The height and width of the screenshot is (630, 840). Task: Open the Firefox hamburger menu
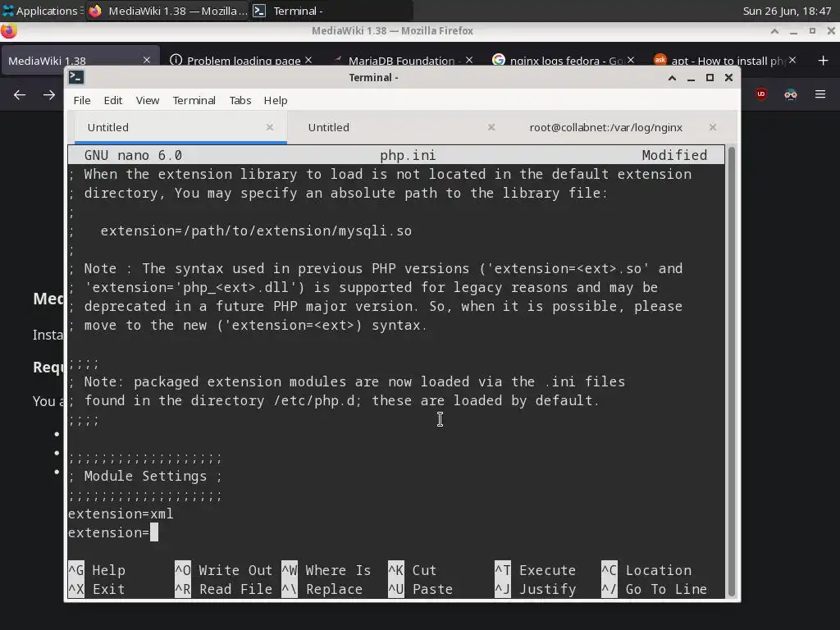pyautogui.click(x=820, y=95)
